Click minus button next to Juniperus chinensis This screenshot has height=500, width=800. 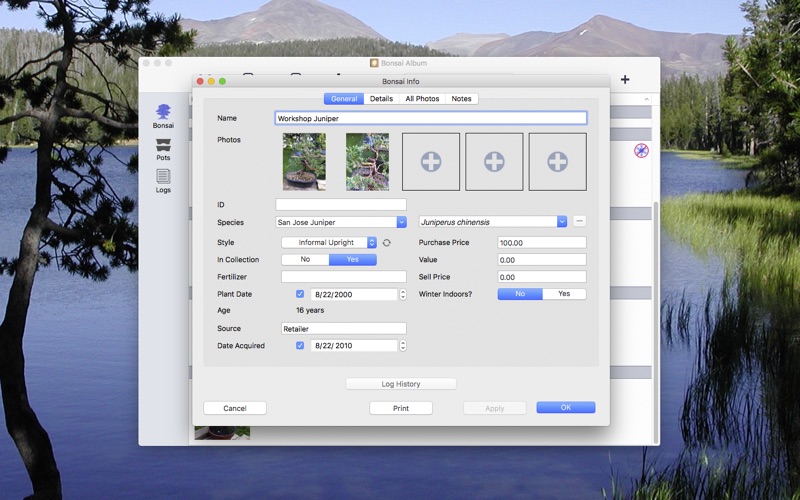click(579, 221)
